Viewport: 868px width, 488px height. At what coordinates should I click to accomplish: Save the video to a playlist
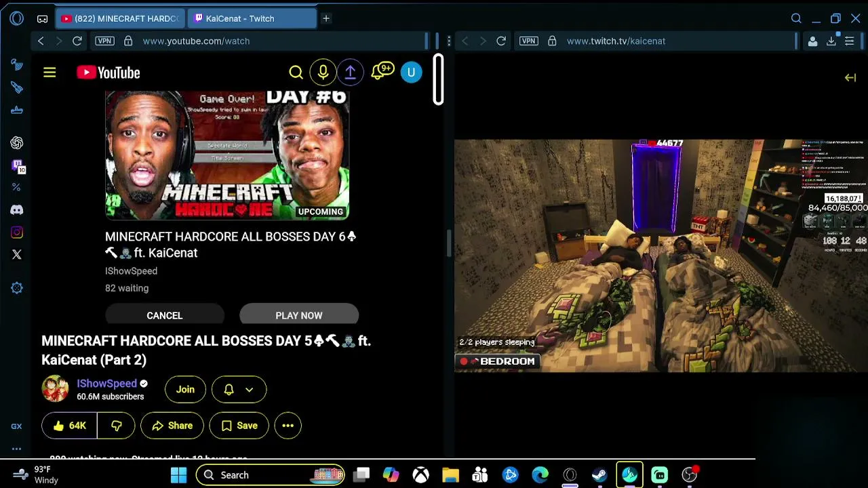(239, 426)
